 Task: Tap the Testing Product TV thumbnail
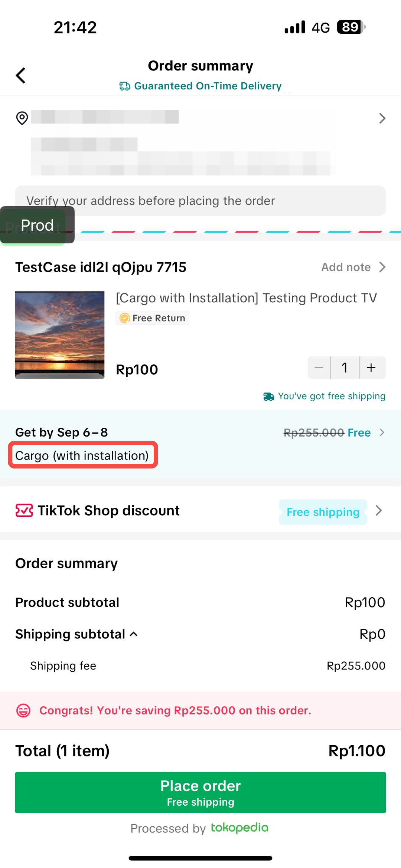(x=60, y=335)
